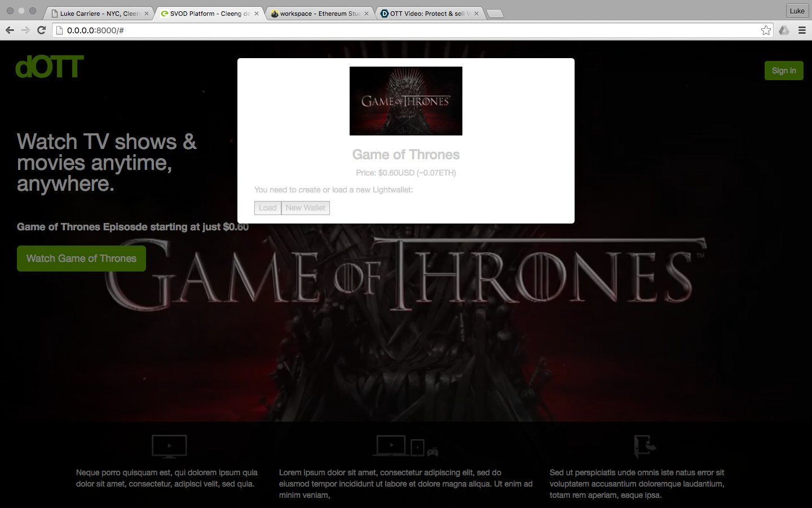Open Chrome hamburger menu
This screenshot has height=508, width=812.
pos(802,30)
